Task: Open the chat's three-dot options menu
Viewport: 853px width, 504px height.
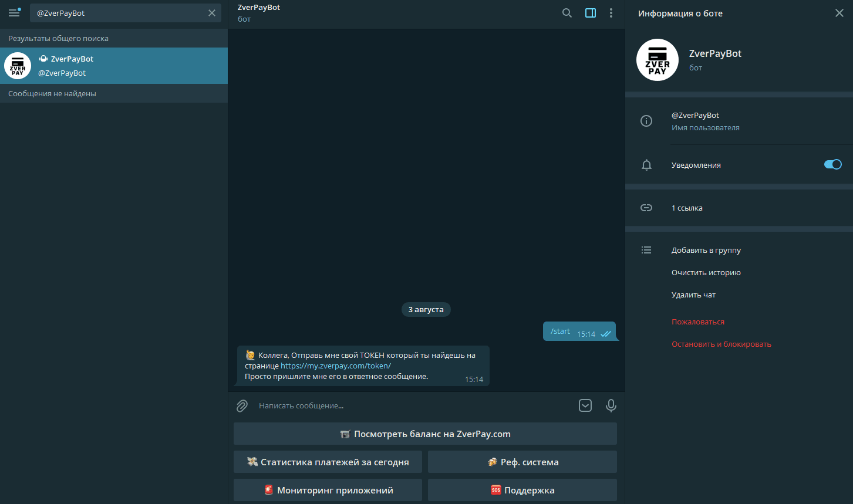Action: (611, 13)
